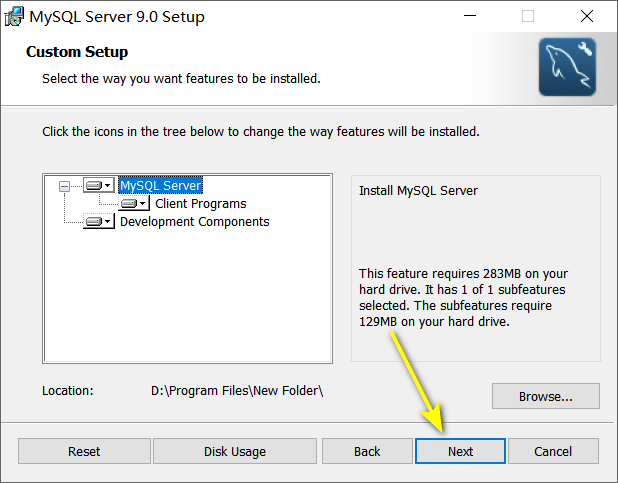The image size is (618, 483).
Task: Minimize the setup window
Action: [470, 16]
